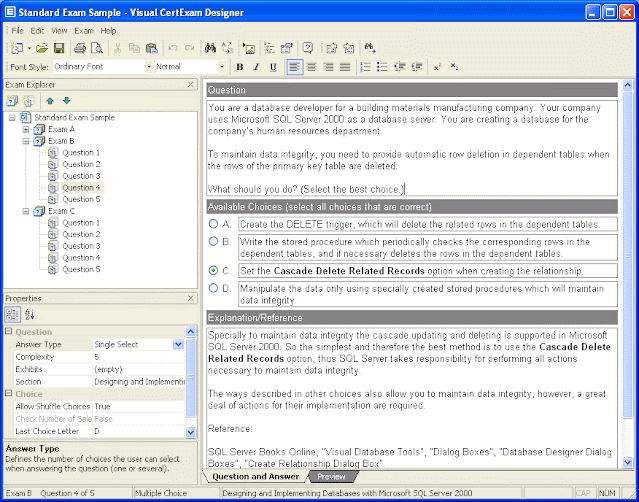Click Alphabetical sort icon in Properties
Screen dimensions: 639x502
[29, 315]
